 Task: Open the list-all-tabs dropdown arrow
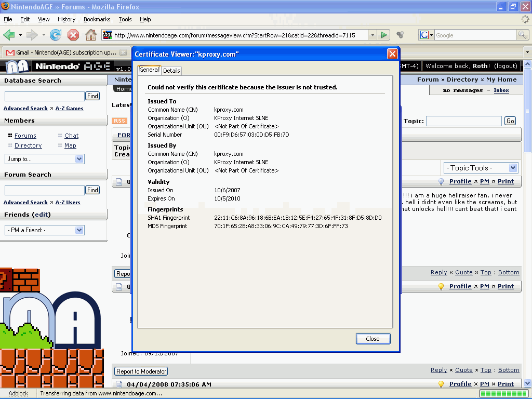(527, 52)
